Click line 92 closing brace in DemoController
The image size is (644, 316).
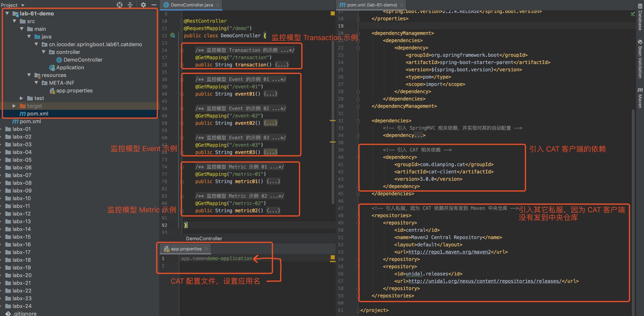click(x=185, y=225)
